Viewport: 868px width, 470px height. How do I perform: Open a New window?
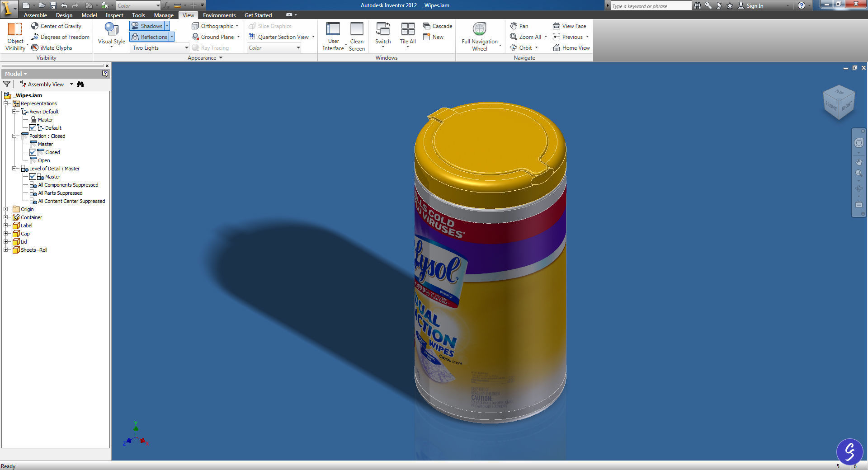click(x=433, y=37)
